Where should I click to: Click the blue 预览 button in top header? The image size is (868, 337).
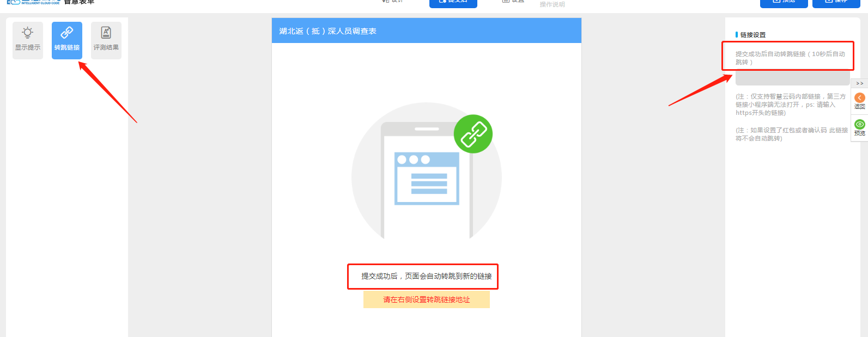click(x=784, y=3)
